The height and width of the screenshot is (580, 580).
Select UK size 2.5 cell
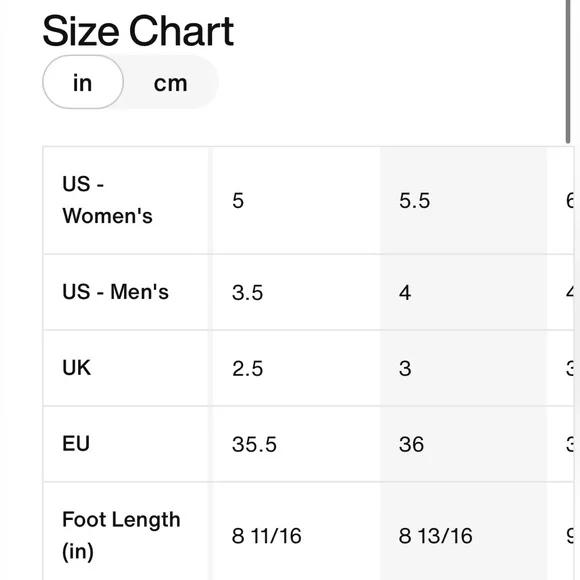(296, 368)
